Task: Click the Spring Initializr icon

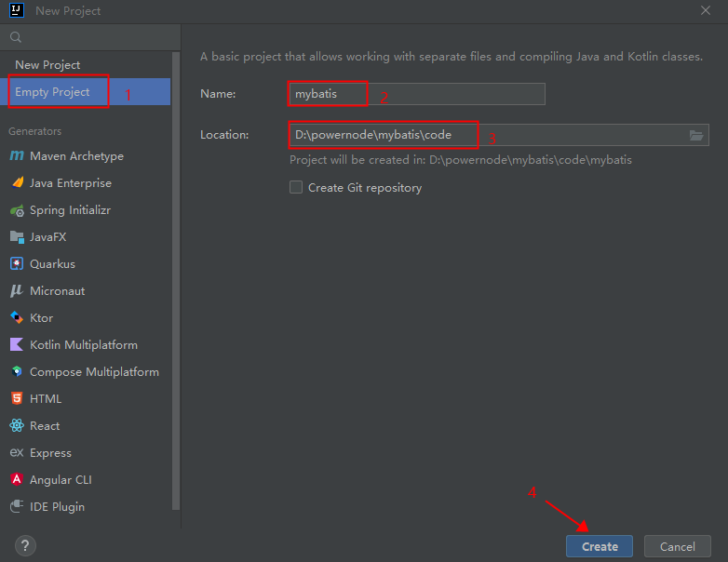Action: click(x=17, y=210)
